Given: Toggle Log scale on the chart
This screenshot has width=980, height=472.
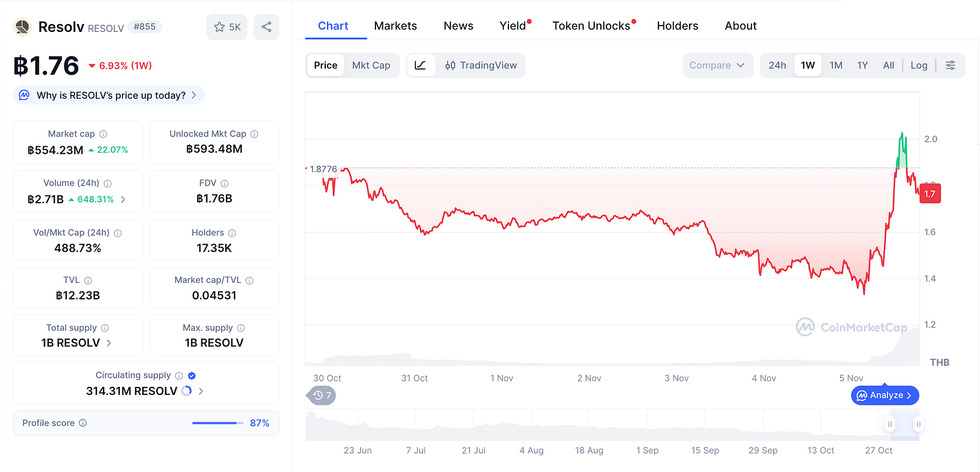Looking at the screenshot, I should click(919, 66).
